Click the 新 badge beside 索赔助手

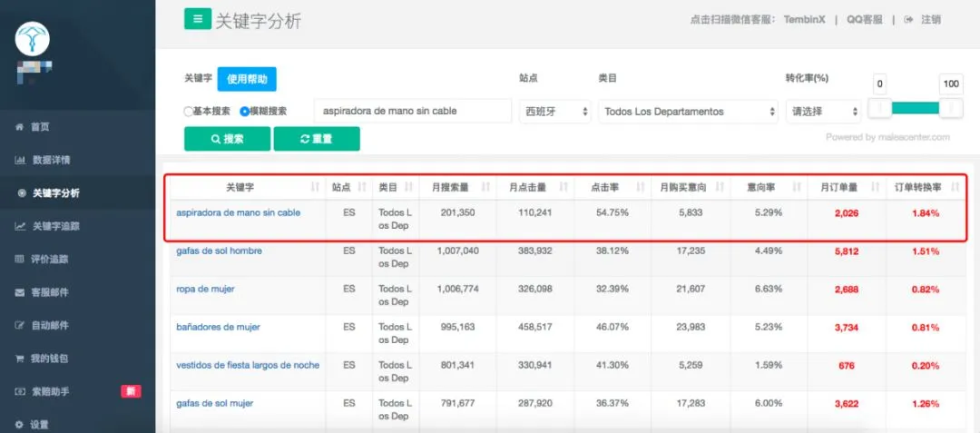click(x=131, y=392)
